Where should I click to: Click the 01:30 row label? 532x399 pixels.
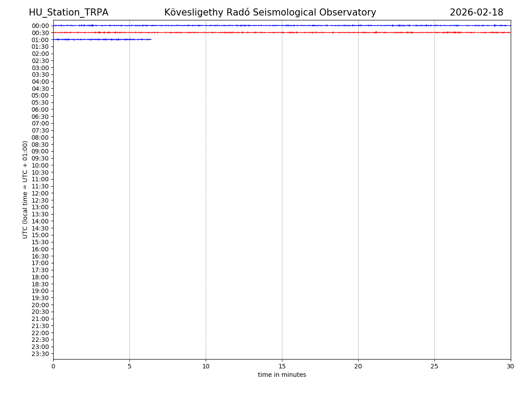40,47
